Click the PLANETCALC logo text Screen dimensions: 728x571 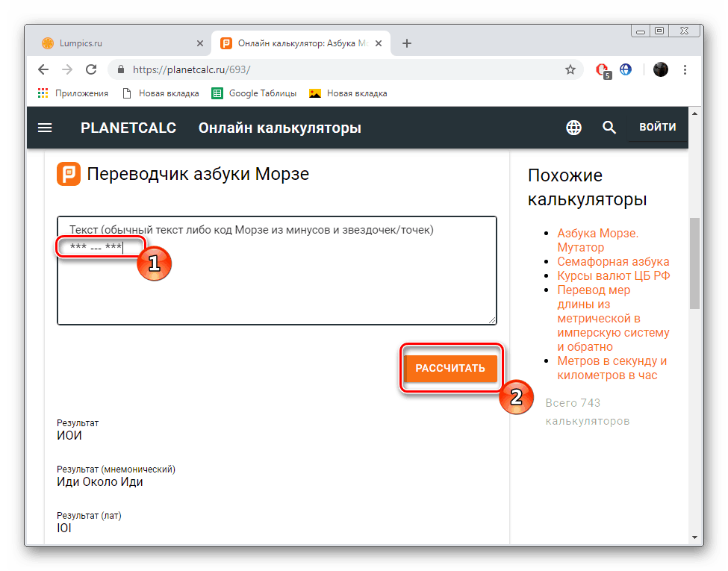click(128, 128)
